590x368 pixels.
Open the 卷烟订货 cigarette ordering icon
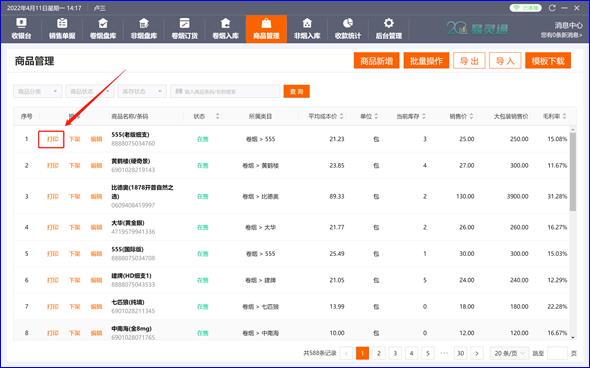click(184, 29)
